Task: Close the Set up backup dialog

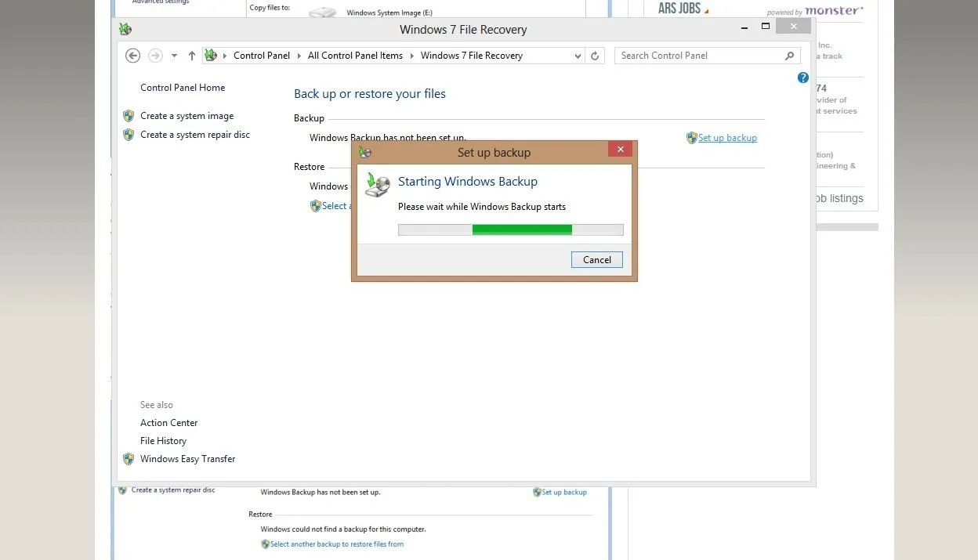Action: (x=620, y=150)
